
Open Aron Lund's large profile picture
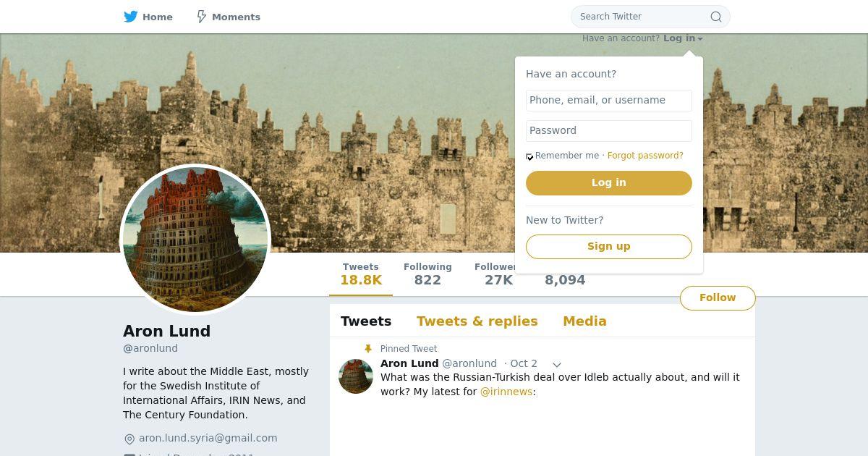tap(195, 240)
